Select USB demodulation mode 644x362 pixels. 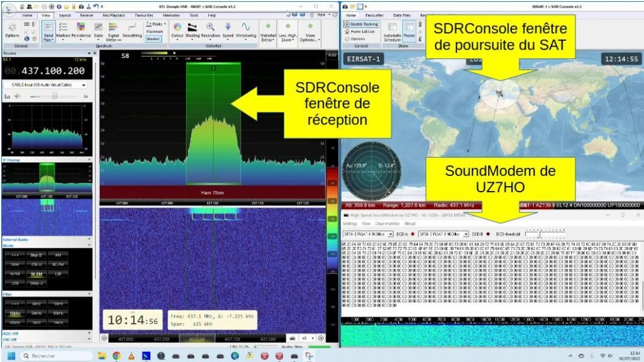coord(15,283)
